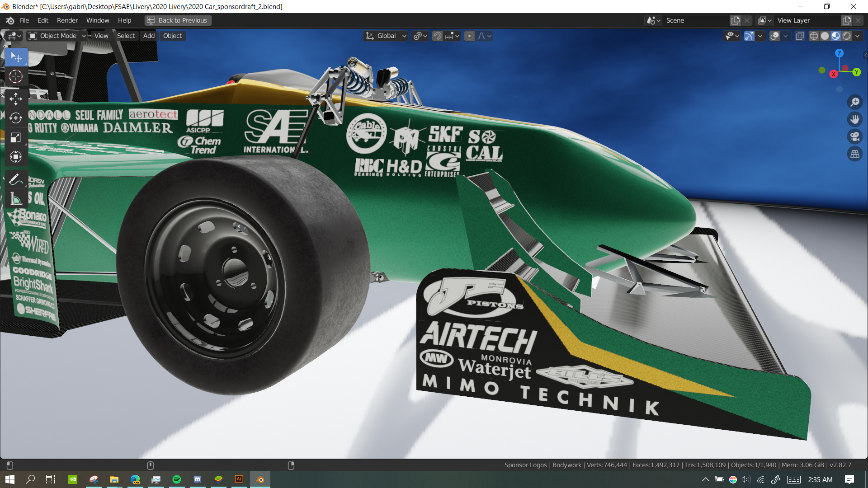This screenshot has height=488, width=868.
Task: Create new scene with copy icon
Action: coord(736,20)
